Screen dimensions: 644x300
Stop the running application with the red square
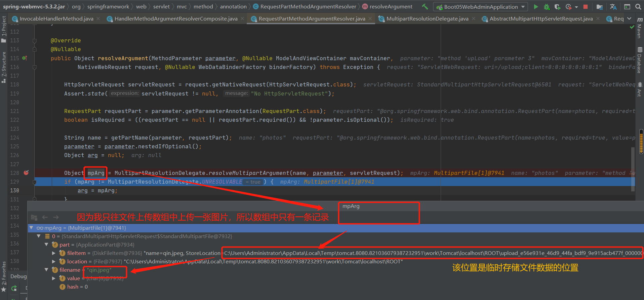[586, 7]
